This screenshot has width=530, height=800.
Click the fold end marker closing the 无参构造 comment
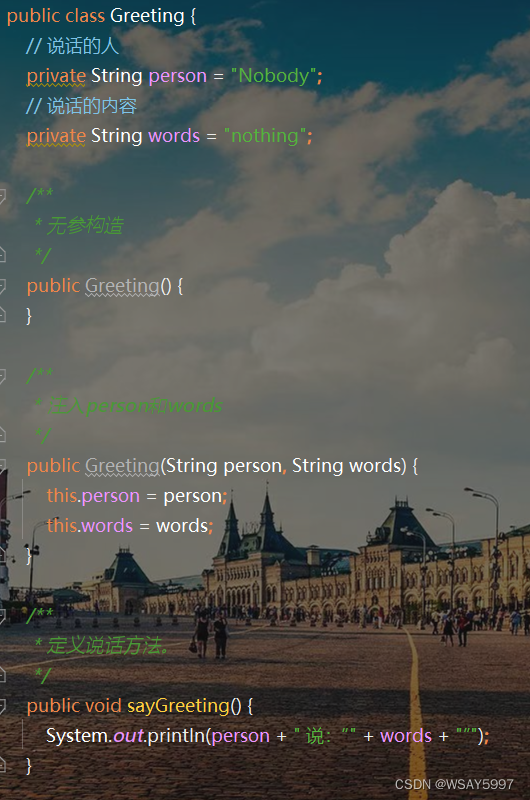pos(2,255)
